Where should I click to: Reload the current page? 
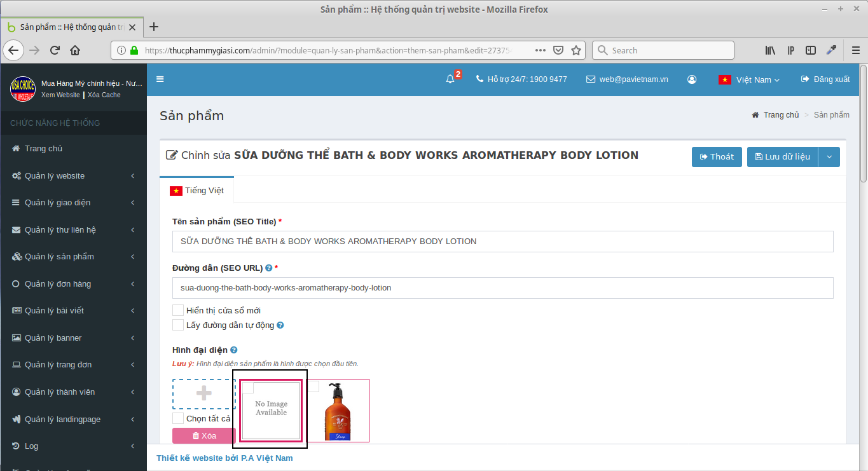pos(55,50)
